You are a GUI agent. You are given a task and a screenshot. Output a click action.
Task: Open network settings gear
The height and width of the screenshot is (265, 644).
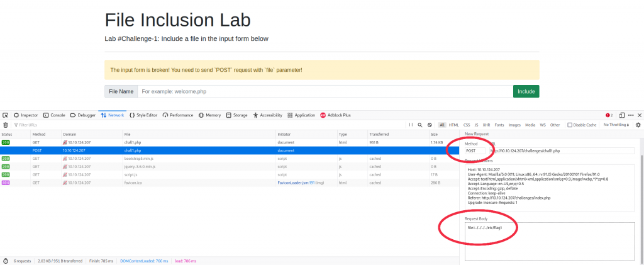638,125
